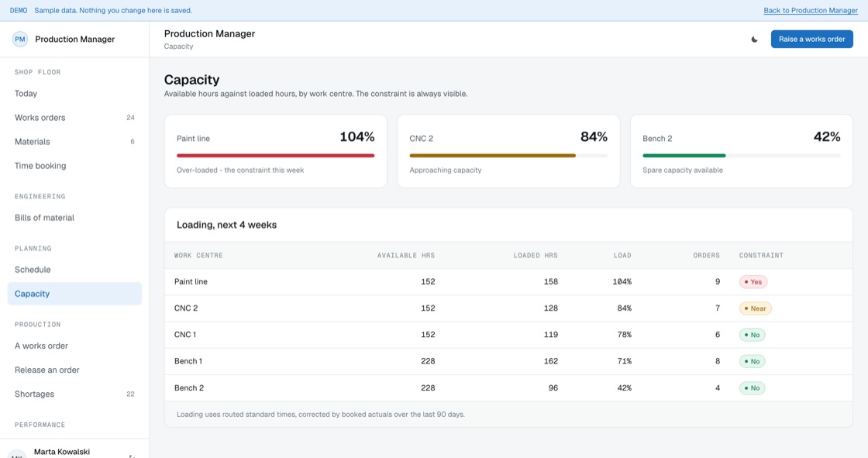Viewport: 868px width, 458px height.
Task: Click the 71% load value for Bench 1
Action: (625, 362)
